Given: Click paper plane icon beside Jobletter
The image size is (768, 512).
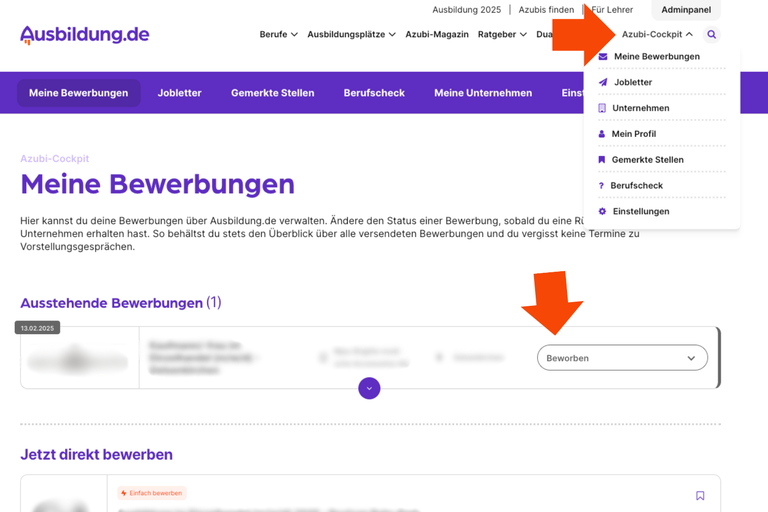Looking at the screenshot, I should pos(603,82).
